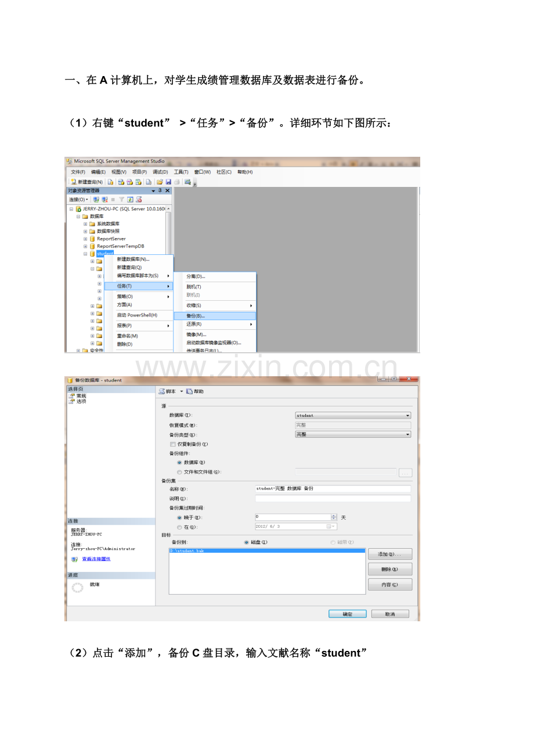Select the 磁盘 destination radio button
The image size is (534, 756).
click(x=246, y=542)
